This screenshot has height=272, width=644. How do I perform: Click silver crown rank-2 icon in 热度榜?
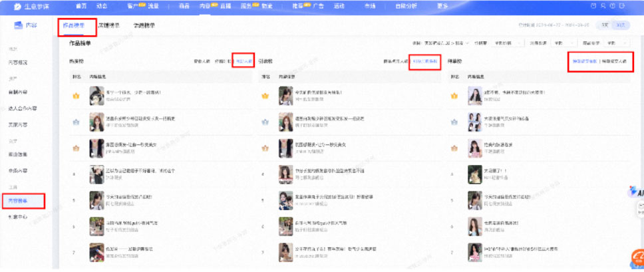76,122
